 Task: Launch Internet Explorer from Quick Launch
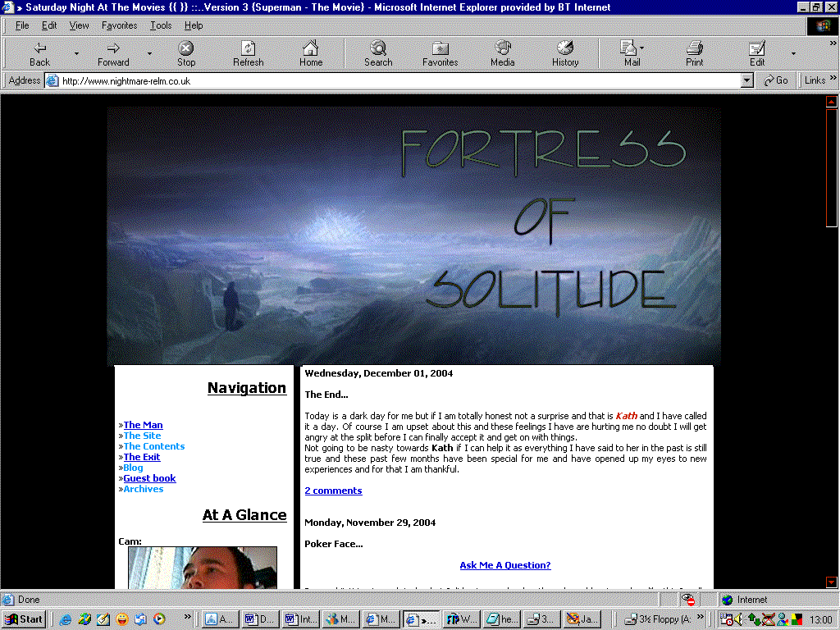pos(66,619)
